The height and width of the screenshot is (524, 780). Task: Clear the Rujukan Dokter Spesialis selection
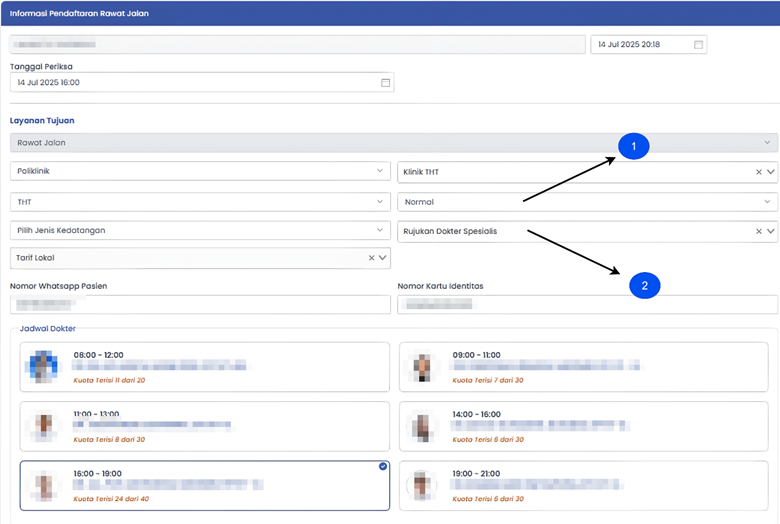click(758, 232)
